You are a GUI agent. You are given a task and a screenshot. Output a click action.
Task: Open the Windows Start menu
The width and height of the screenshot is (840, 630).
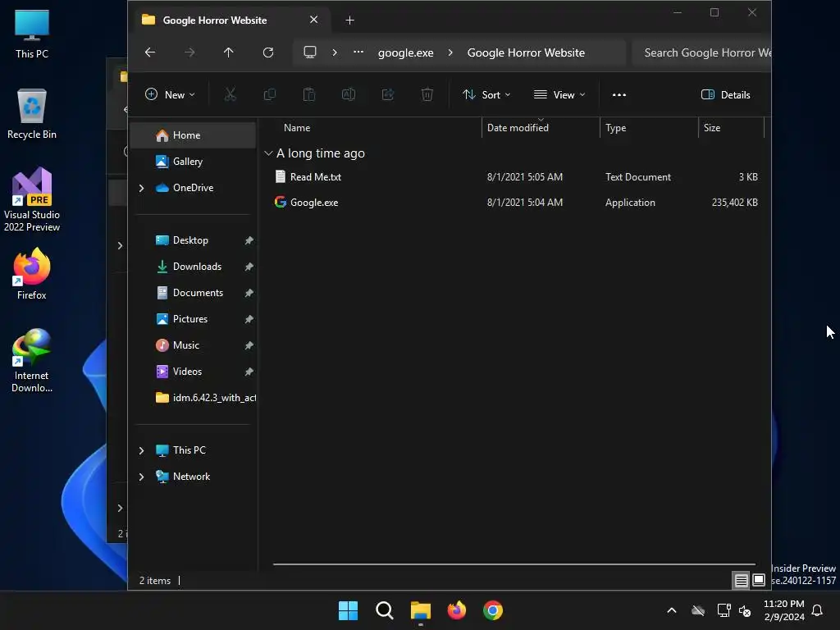[348, 610]
